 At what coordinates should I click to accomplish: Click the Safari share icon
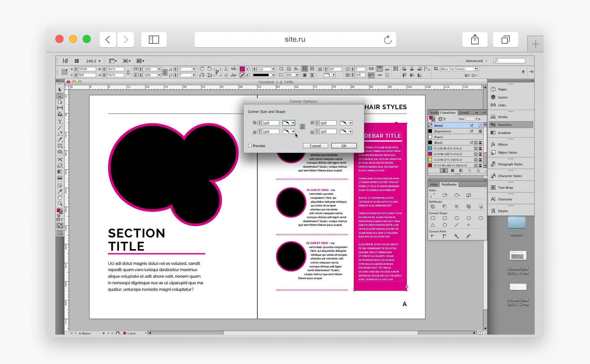tap(475, 40)
